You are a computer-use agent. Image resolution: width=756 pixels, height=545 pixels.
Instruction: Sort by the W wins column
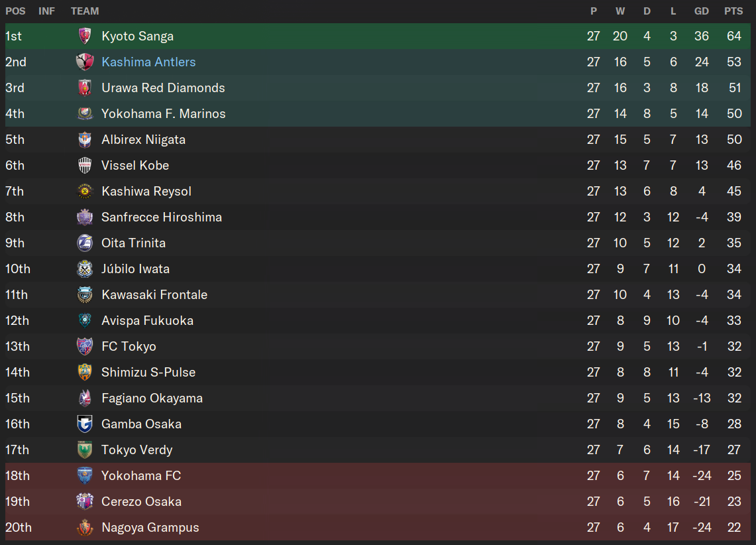pos(620,11)
